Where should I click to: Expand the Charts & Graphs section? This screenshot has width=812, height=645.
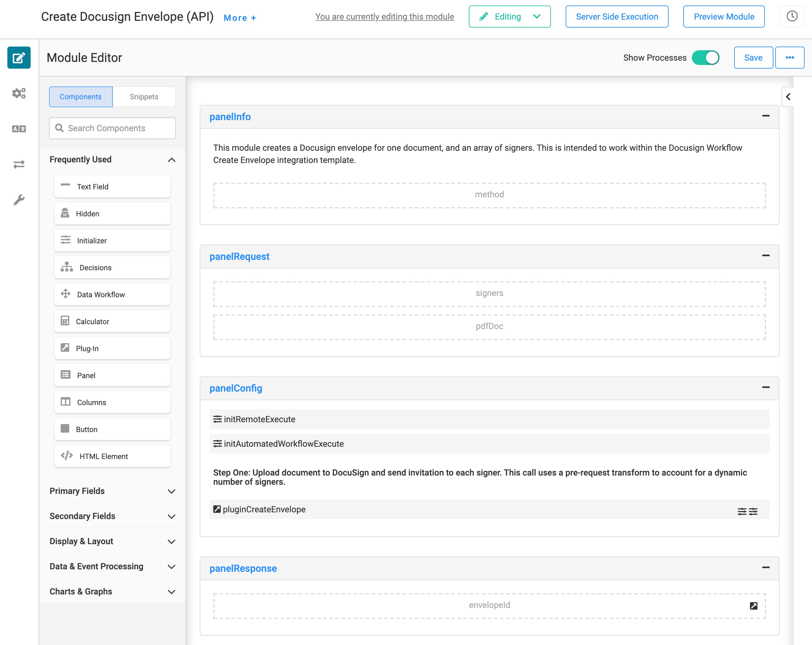[x=171, y=592]
